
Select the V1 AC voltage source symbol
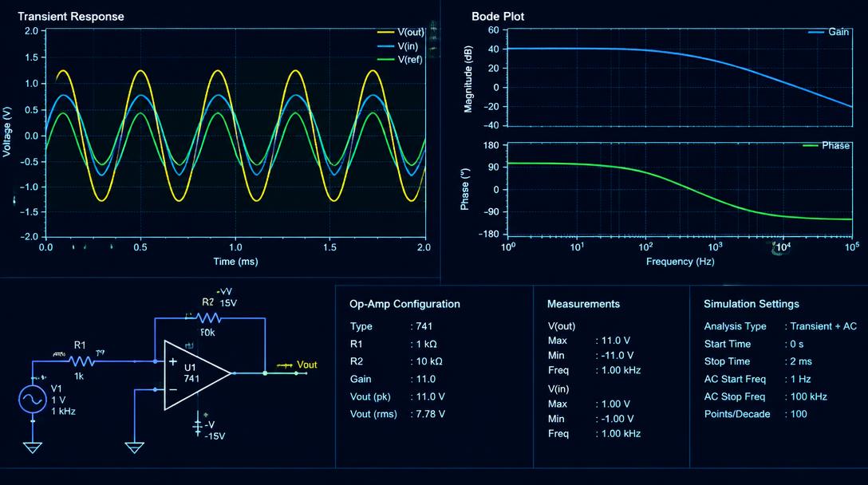pos(32,399)
